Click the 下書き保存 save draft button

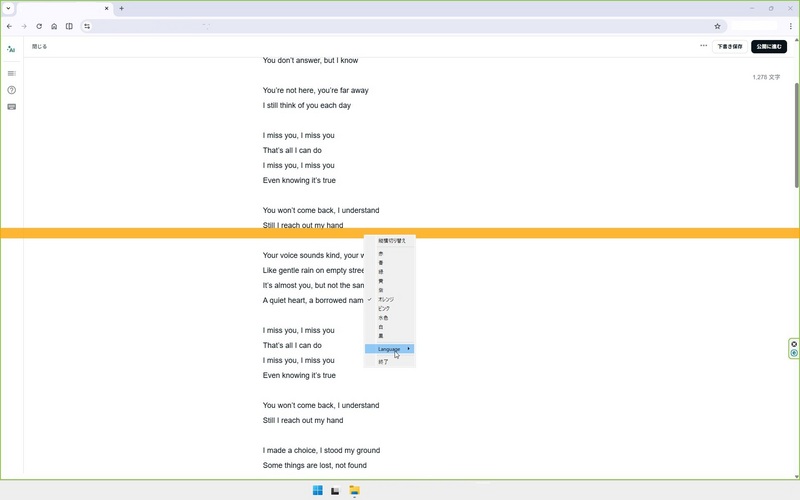[x=730, y=46]
